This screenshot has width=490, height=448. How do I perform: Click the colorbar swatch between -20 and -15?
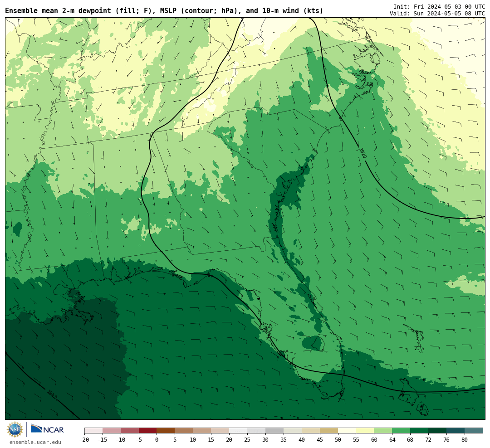pos(93,431)
